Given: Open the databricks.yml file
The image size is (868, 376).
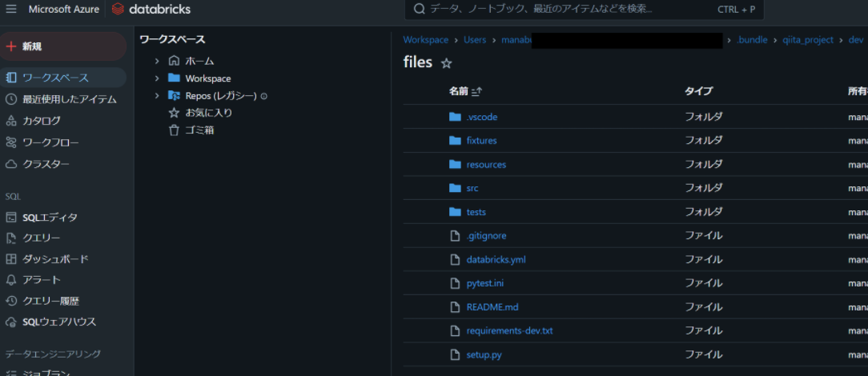Looking at the screenshot, I should 496,259.
